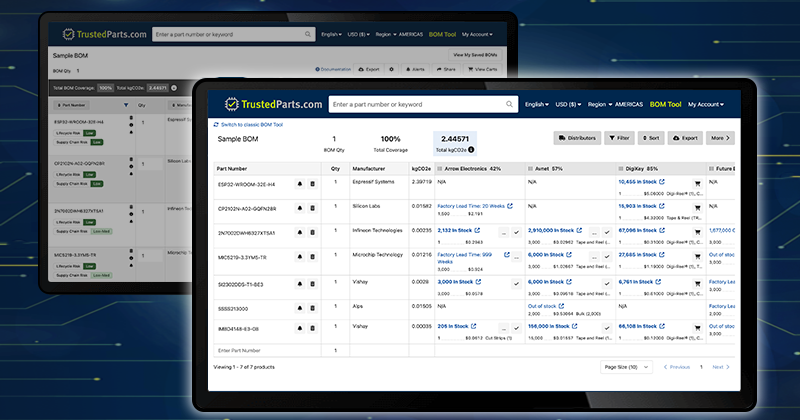Delete ESP32-WROOM-32E-H4 row via trash icon
The height and width of the screenshot is (420, 800).
[313, 184]
